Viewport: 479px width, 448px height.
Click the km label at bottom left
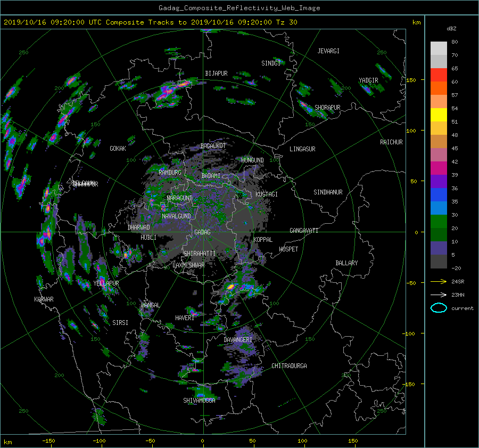[x=8, y=442]
